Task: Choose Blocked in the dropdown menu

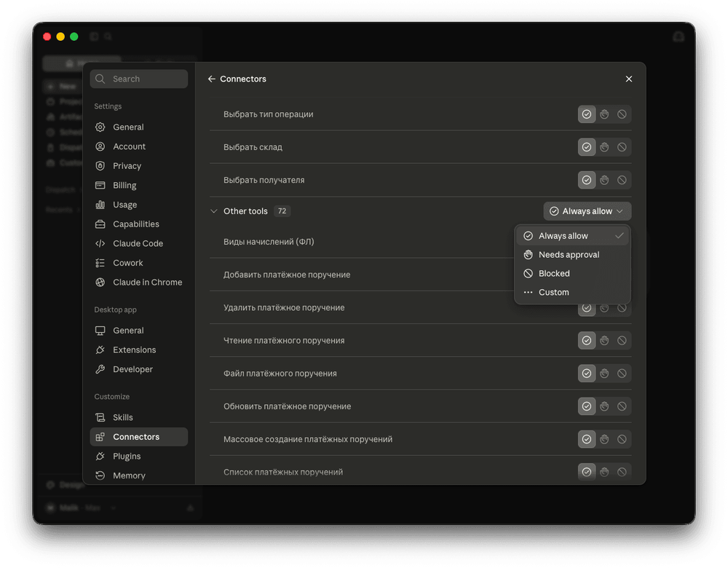Action: (x=572, y=274)
